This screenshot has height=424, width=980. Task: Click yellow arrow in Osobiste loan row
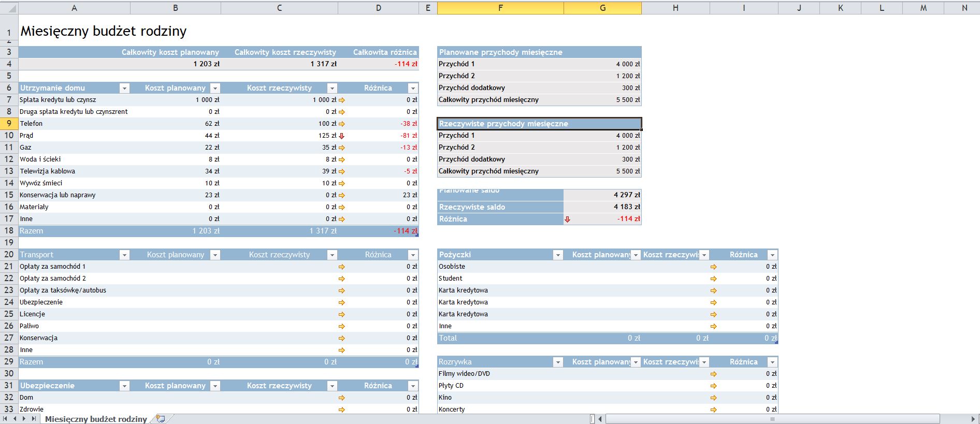[713, 267]
